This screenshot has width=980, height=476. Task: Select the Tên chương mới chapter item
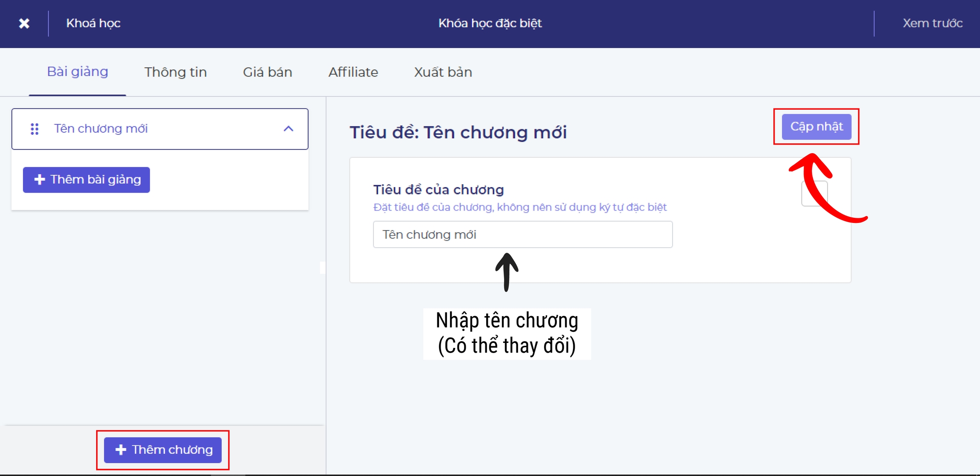pos(101,129)
